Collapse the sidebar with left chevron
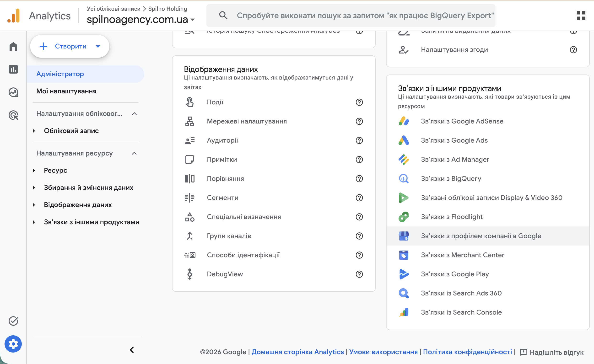The height and width of the screenshot is (364, 594). (132, 350)
